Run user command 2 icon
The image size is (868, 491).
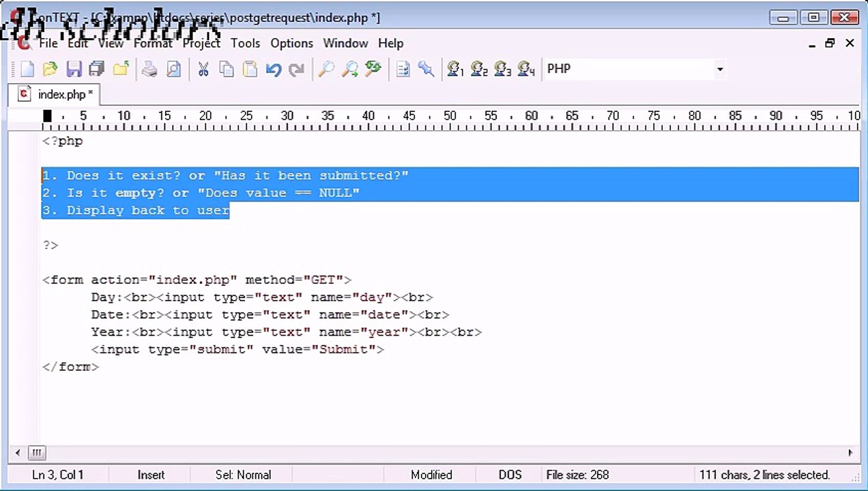tap(479, 69)
